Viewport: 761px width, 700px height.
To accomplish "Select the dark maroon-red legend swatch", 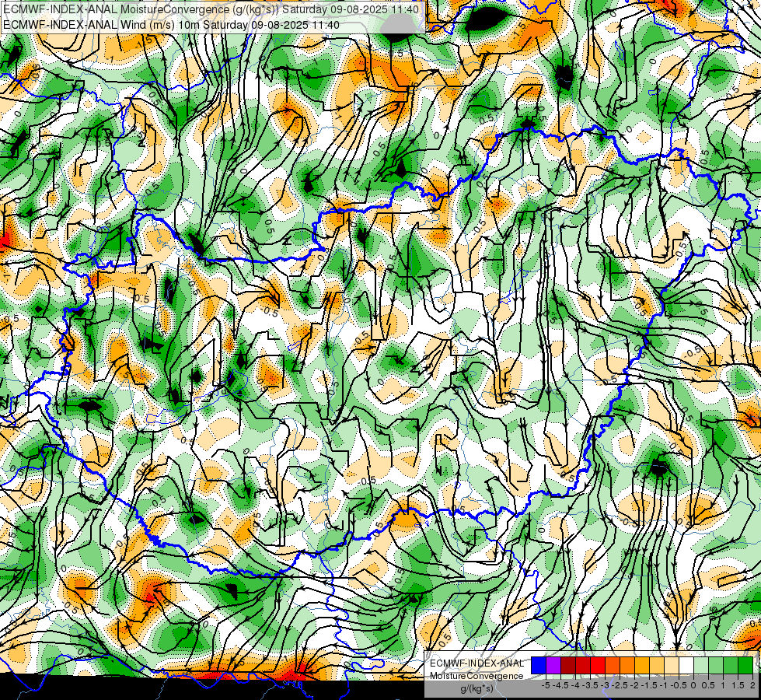I will (x=568, y=666).
